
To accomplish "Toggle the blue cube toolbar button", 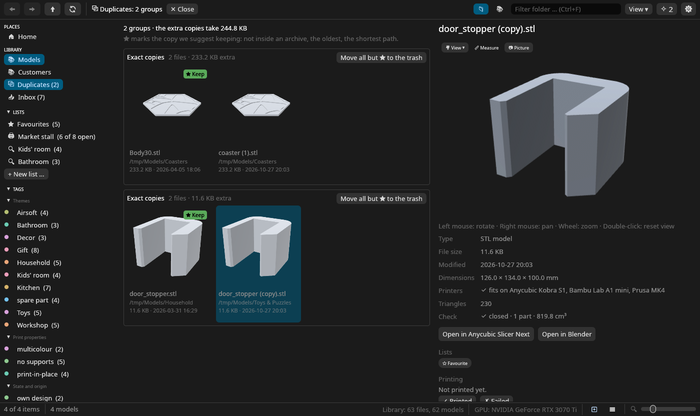I will coord(481,9).
